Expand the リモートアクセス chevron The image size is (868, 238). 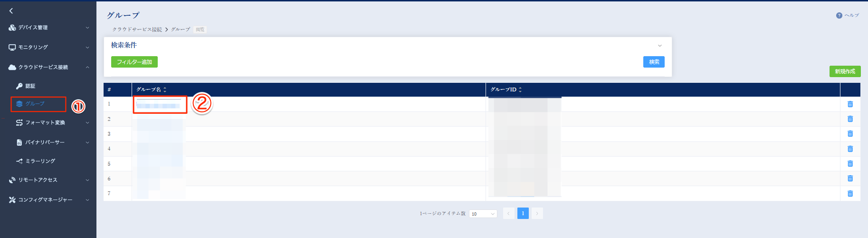(x=87, y=180)
